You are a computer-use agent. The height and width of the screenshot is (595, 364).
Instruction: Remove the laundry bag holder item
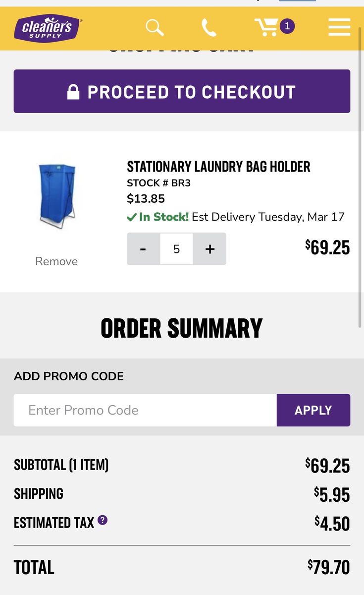(x=56, y=261)
